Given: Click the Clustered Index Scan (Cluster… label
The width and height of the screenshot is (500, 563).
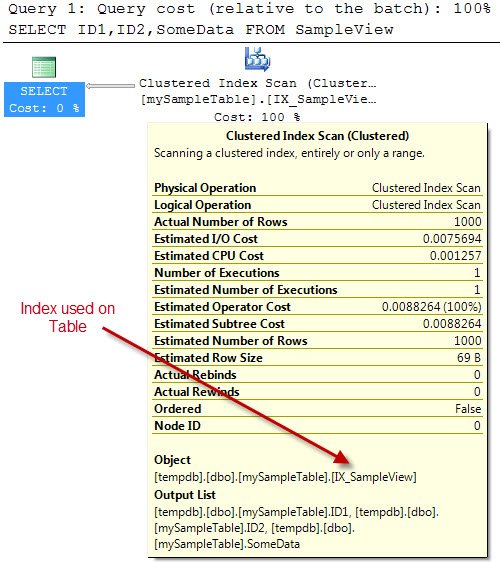Looking at the screenshot, I should 258,83.
